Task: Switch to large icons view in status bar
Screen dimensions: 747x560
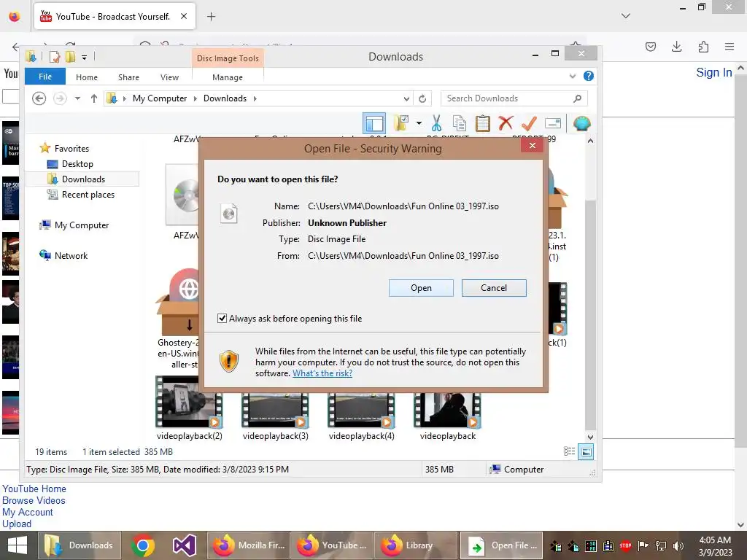Action: 586,451
